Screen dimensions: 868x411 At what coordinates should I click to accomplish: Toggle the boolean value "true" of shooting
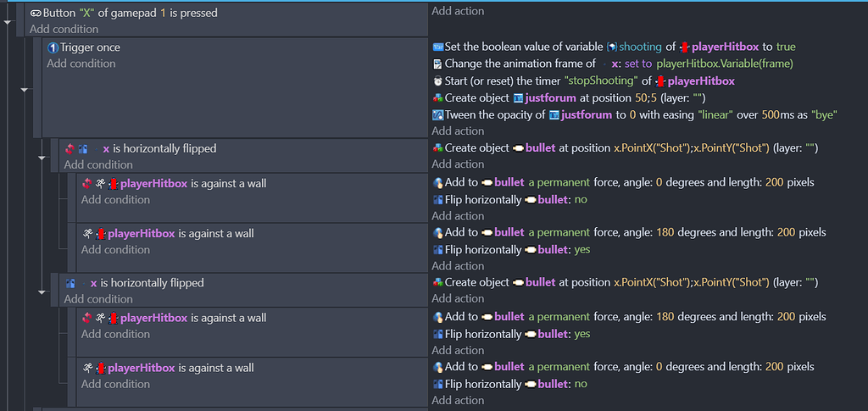pos(786,47)
